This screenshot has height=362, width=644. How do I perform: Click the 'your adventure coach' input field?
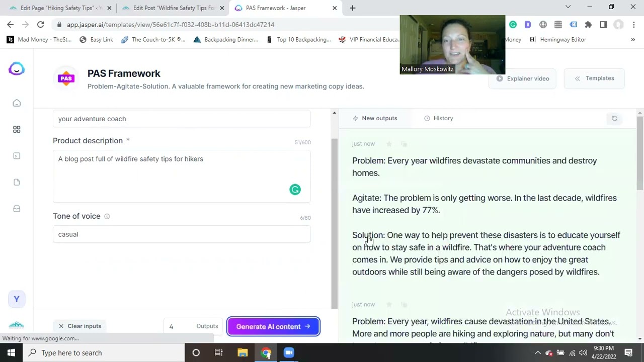[182, 119]
